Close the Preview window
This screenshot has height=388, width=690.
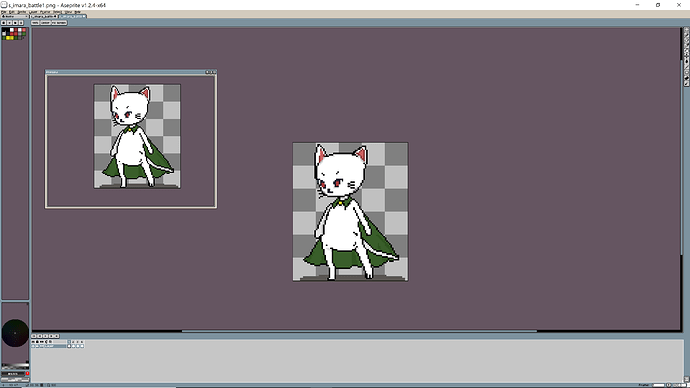[x=214, y=72]
